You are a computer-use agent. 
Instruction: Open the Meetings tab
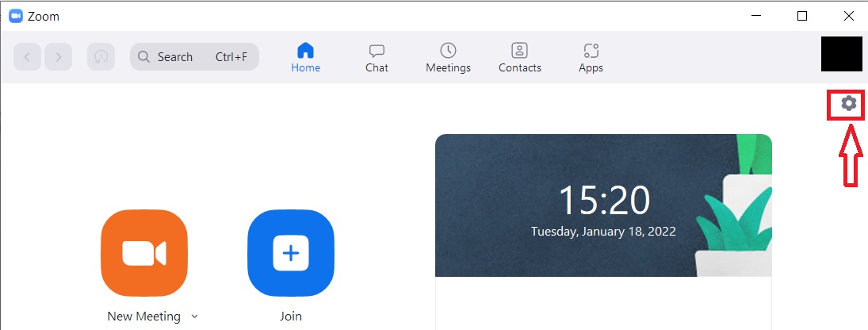point(448,57)
